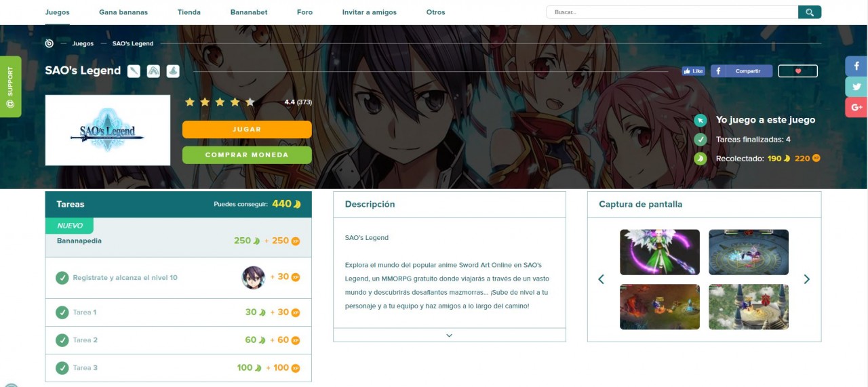The image size is (868, 387).
Task: Click the banana icon beside Recolectado
Action: tap(701, 158)
